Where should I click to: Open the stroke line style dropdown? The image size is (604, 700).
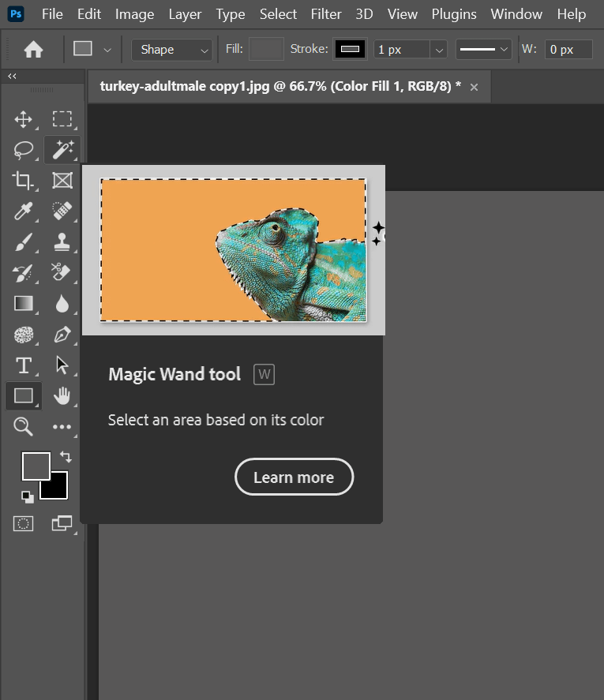point(485,49)
